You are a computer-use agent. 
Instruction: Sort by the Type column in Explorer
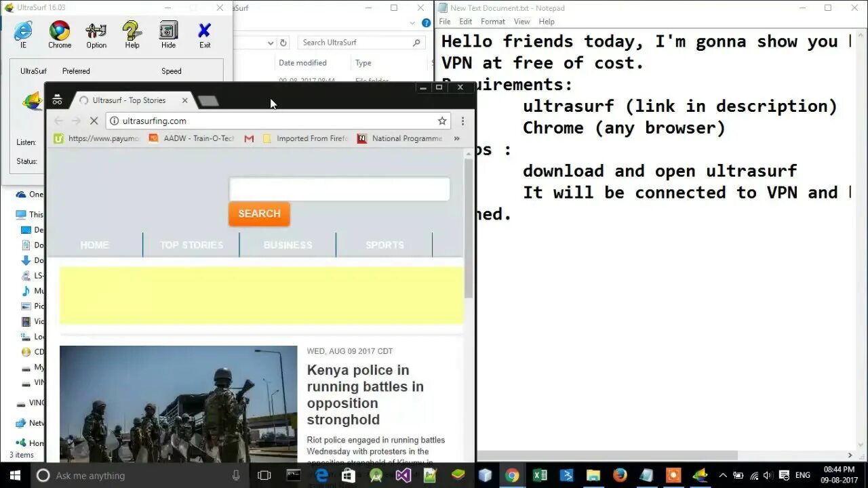click(363, 63)
